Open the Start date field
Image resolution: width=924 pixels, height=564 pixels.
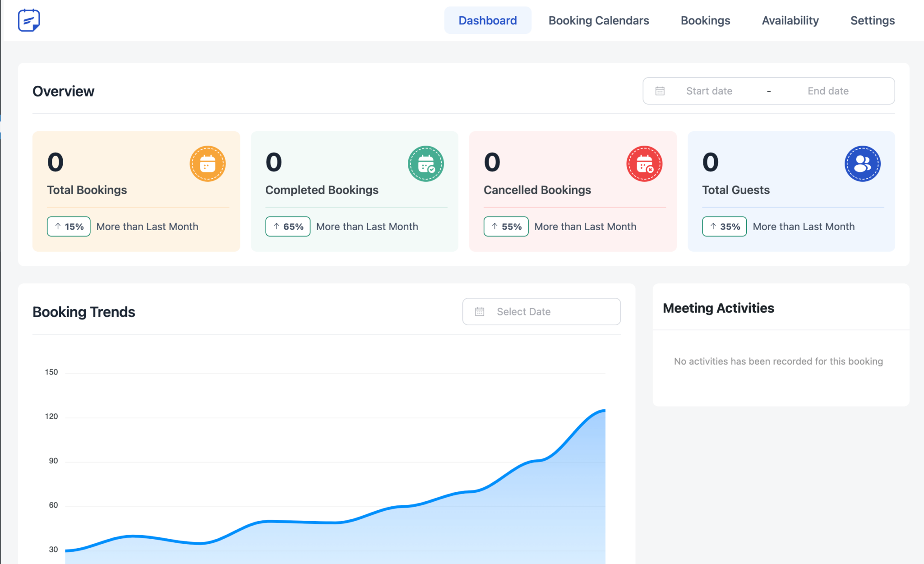(x=709, y=91)
